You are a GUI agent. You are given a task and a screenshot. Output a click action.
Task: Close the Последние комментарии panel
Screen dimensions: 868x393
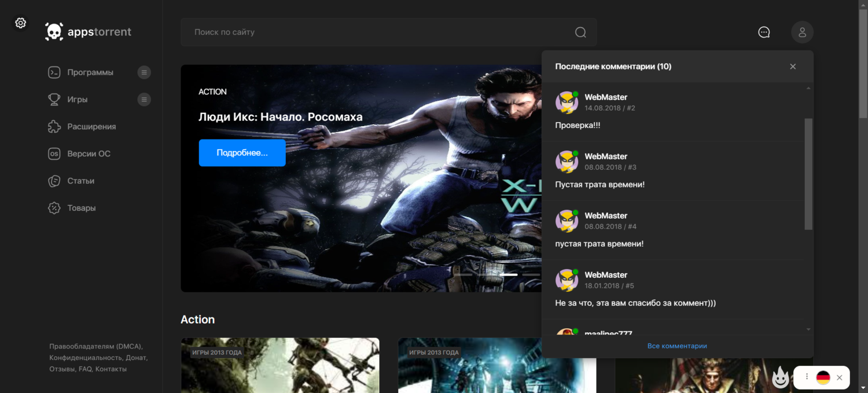(793, 67)
